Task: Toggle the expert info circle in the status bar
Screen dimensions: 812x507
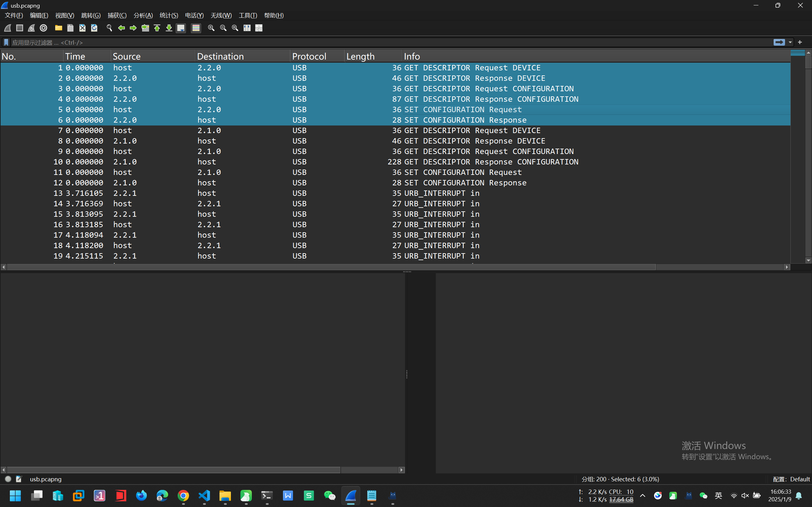Action: [8, 479]
